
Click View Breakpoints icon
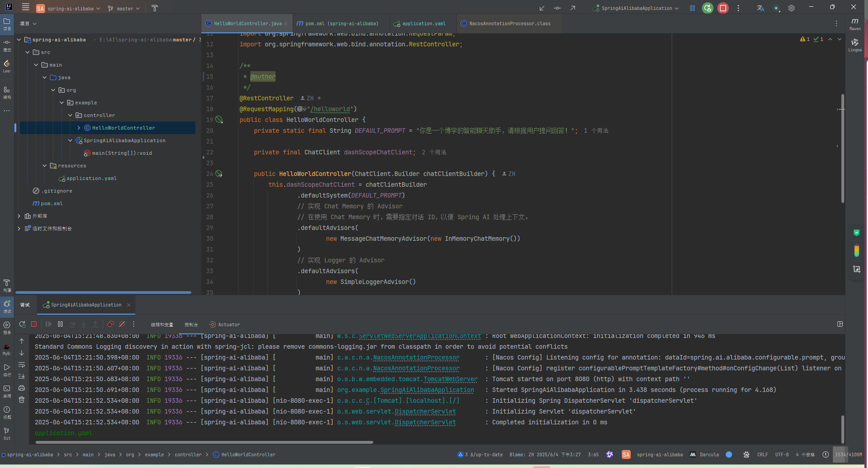110,324
